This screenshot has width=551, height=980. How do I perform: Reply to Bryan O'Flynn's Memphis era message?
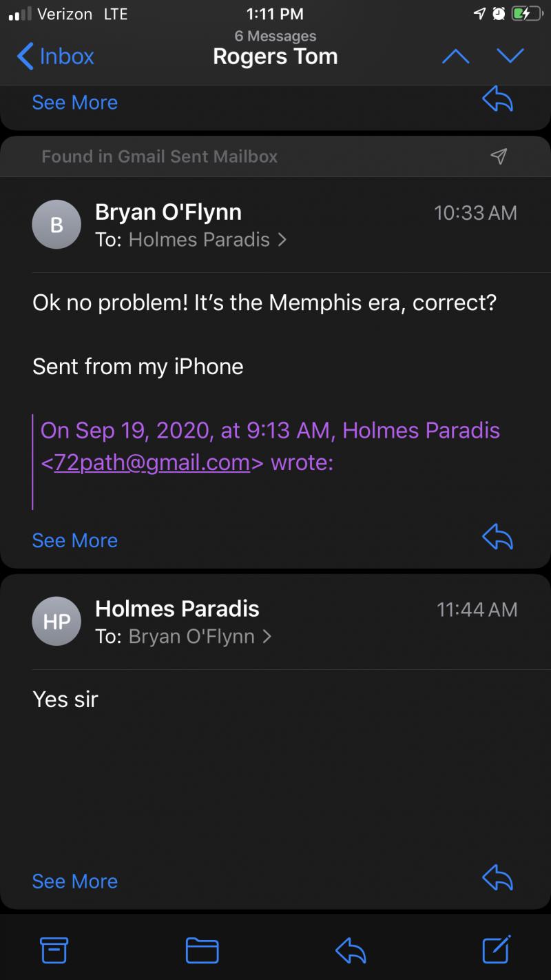coord(497,538)
